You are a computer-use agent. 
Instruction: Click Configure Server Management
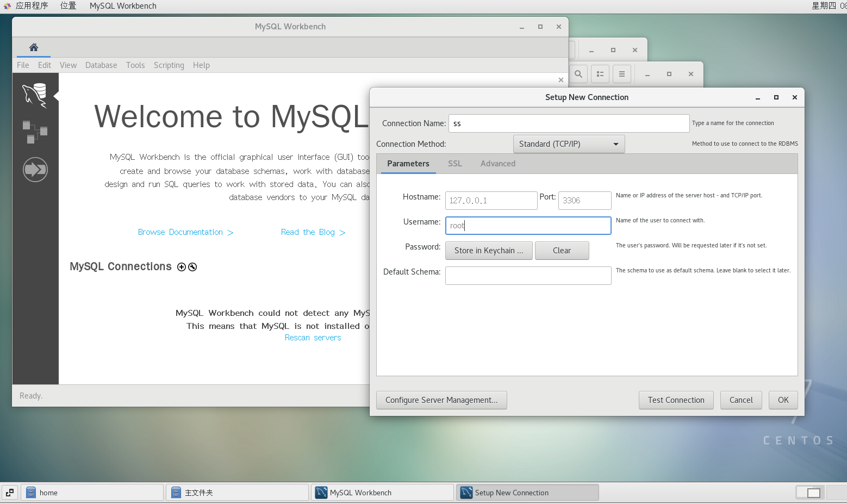441,400
